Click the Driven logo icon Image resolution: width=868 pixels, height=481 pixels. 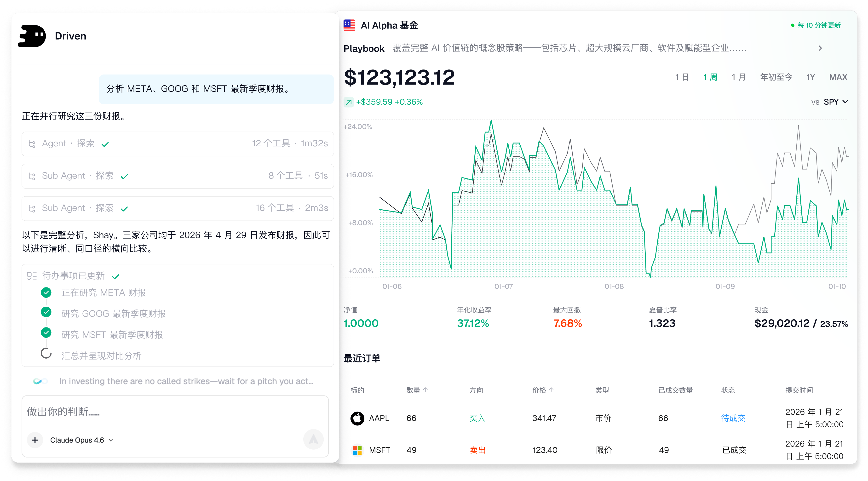click(32, 36)
